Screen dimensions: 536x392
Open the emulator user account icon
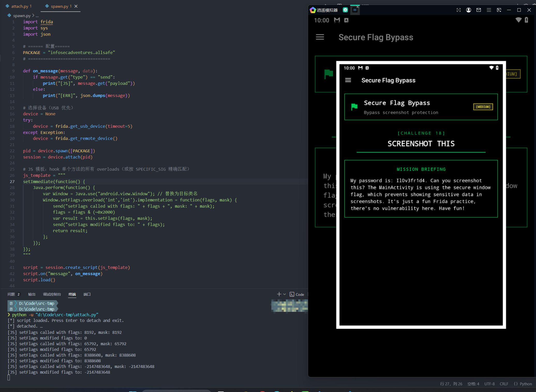468,10
